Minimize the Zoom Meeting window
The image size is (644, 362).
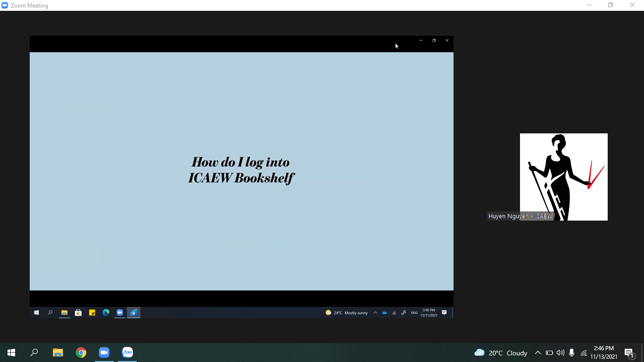click(x=589, y=5)
